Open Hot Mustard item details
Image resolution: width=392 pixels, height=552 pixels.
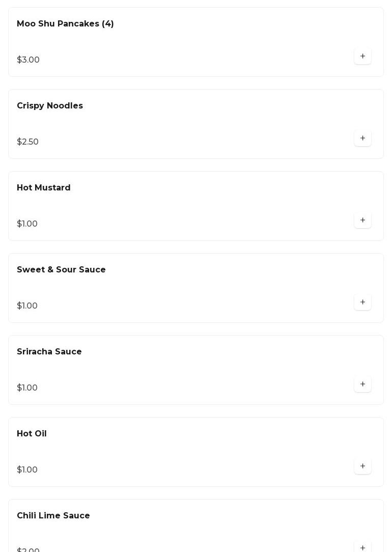tap(44, 188)
